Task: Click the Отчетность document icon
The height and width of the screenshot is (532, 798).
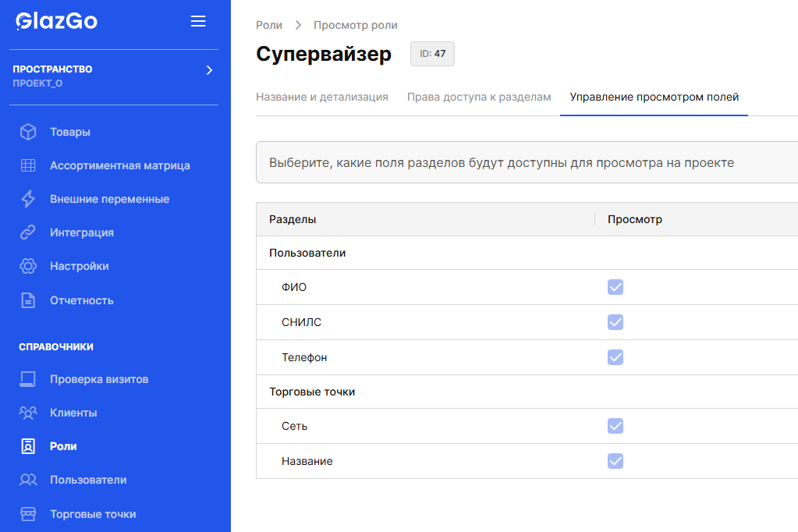Action: [x=28, y=300]
